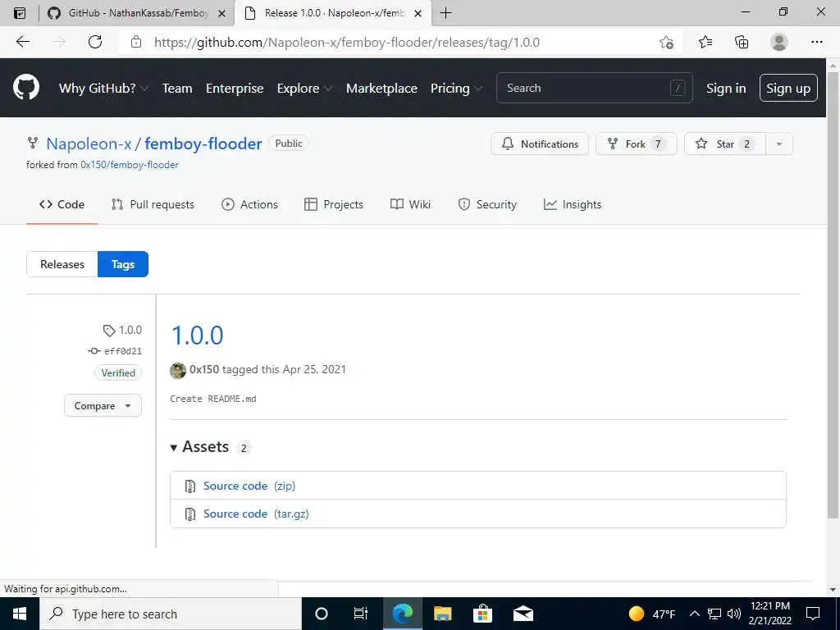Open Cortana circle icon in taskbar
840x630 pixels.
tap(322, 614)
